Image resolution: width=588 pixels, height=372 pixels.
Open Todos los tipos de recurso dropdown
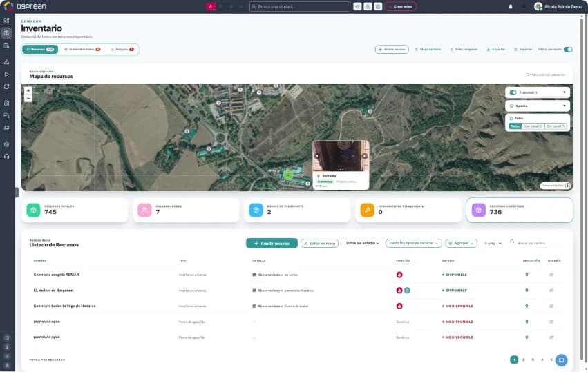point(414,243)
